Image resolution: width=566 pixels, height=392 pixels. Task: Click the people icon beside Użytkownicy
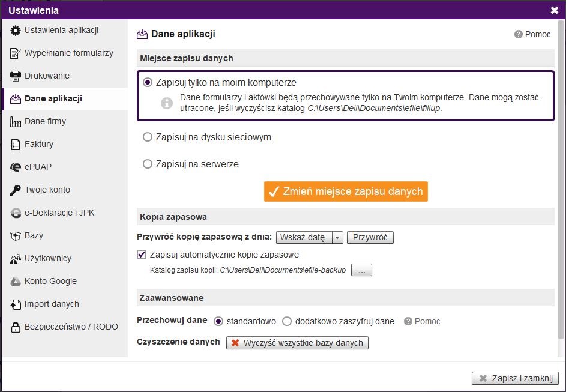coord(16,259)
